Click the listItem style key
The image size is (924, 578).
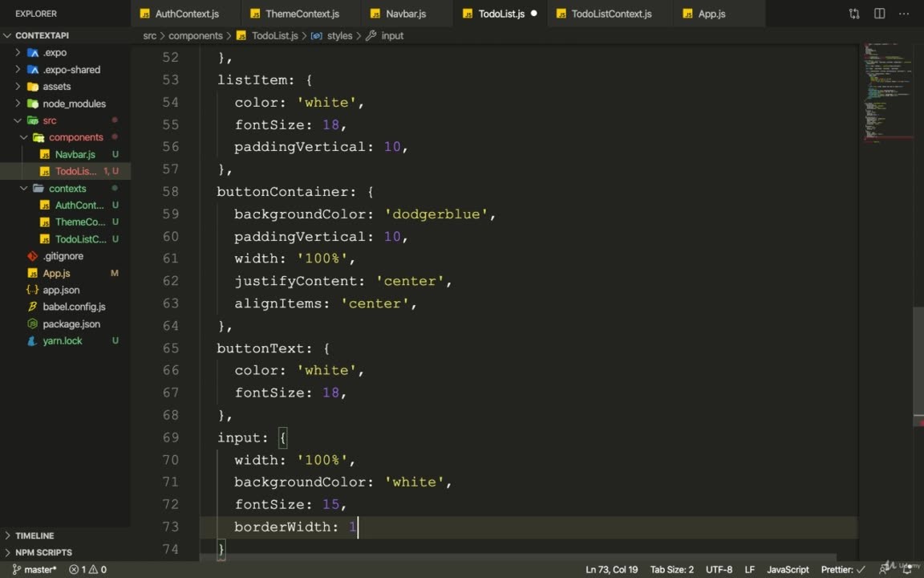point(252,79)
